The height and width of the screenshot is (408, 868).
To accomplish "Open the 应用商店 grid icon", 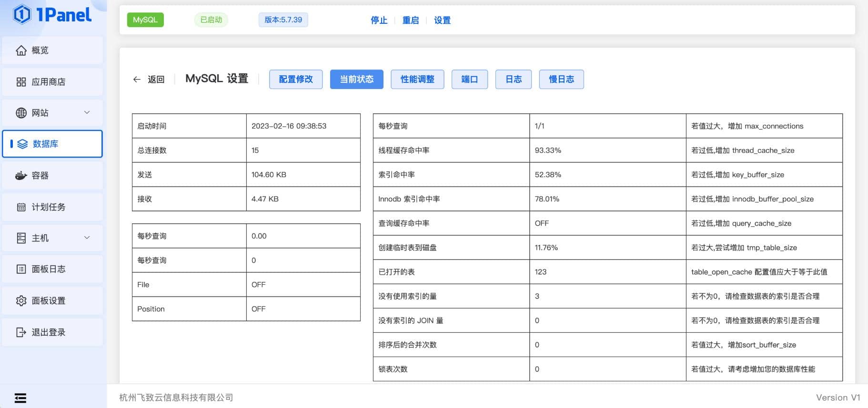I will (21, 82).
